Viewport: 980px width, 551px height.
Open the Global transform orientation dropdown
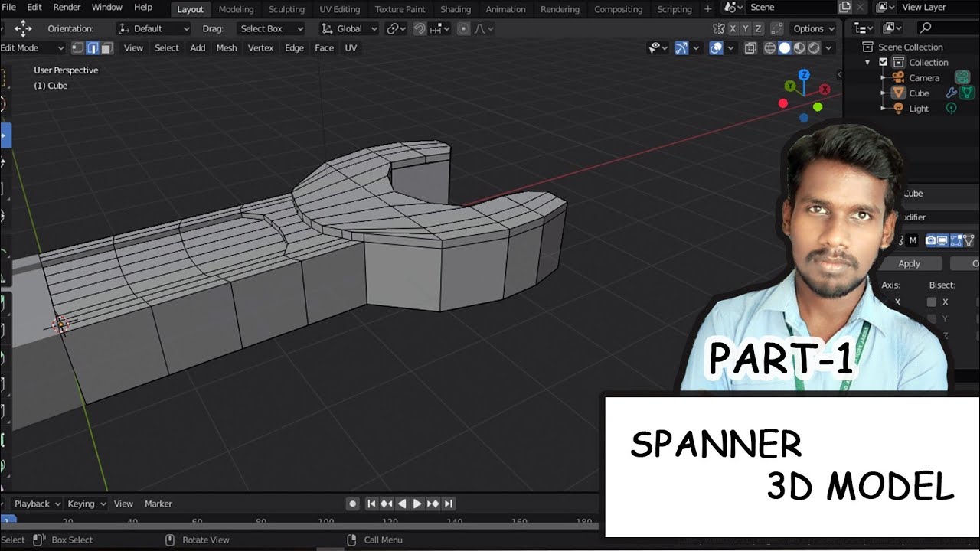click(x=349, y=28)
